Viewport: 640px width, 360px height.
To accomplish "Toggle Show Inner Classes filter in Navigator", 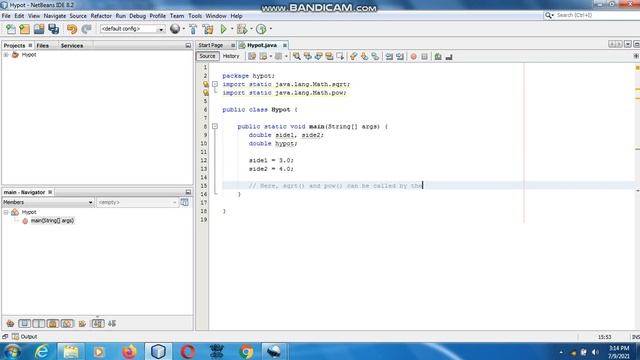I will pos(67,324).
